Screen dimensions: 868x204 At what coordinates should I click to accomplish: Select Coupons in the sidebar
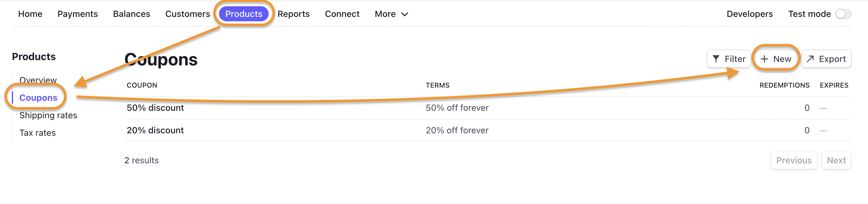point(38,98)
